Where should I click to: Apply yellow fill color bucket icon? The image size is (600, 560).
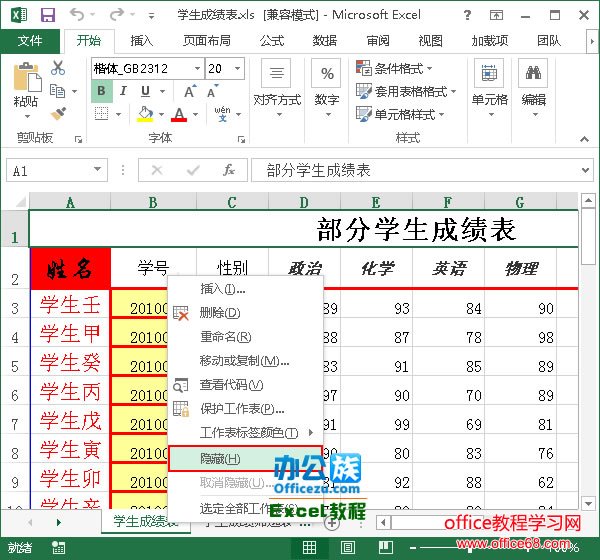coord(145,114)
